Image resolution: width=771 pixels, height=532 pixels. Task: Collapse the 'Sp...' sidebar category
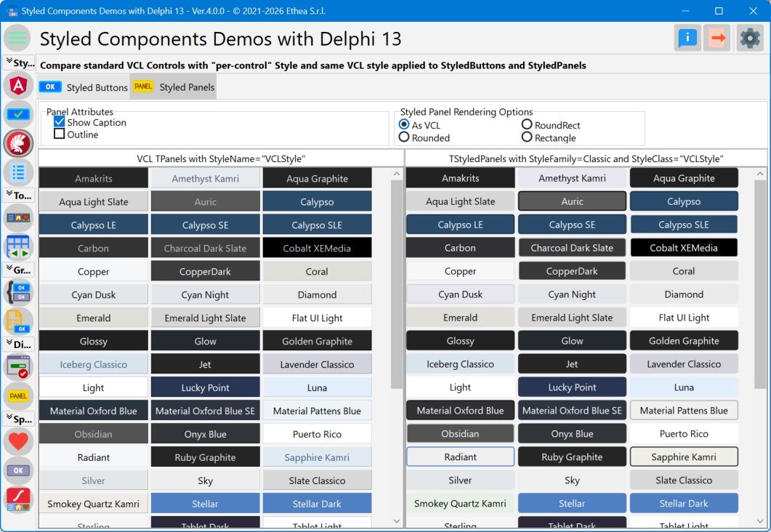(x=19, y=419)
